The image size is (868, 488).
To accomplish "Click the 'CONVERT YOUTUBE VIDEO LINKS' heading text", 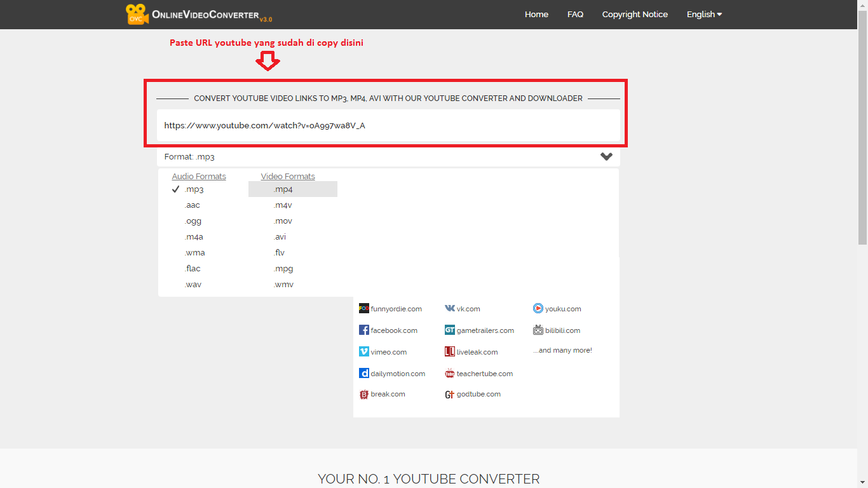I will click(388, 98).
